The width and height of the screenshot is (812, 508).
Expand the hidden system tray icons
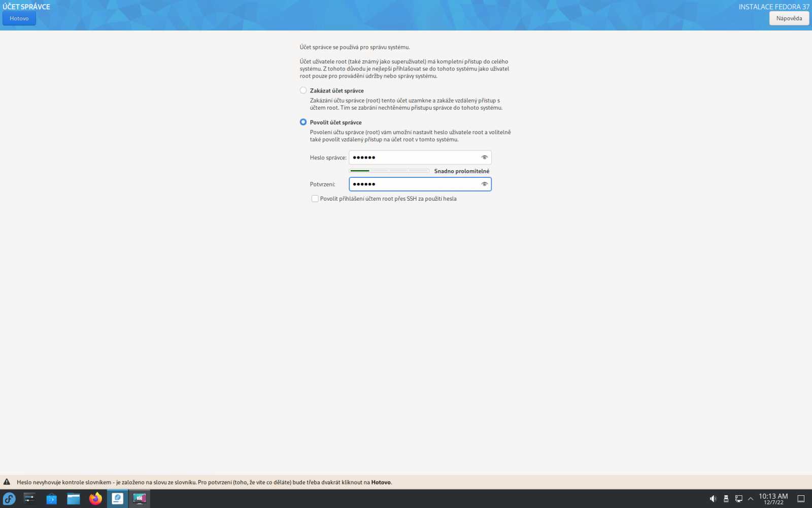[x=751, y=499]
